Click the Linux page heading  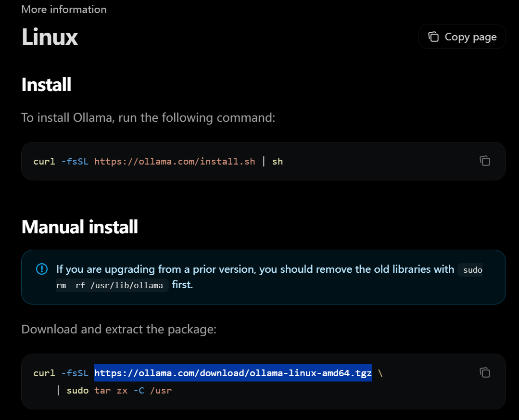point(50,37)
